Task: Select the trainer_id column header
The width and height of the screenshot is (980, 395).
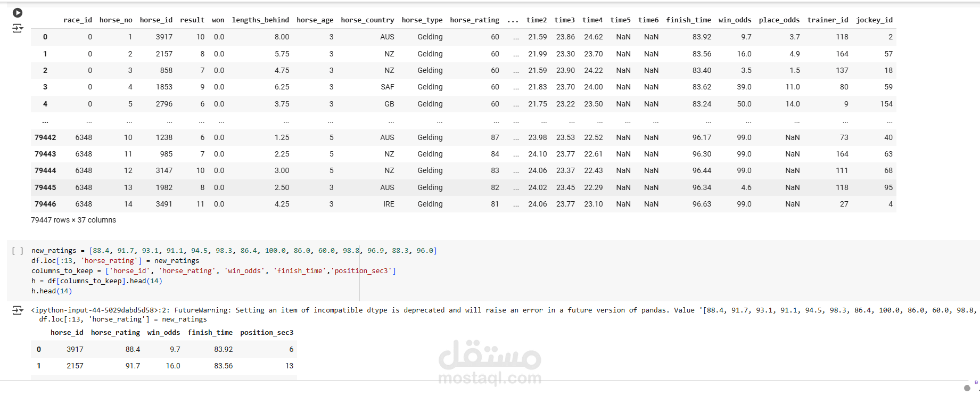Action: coord(828,20)
